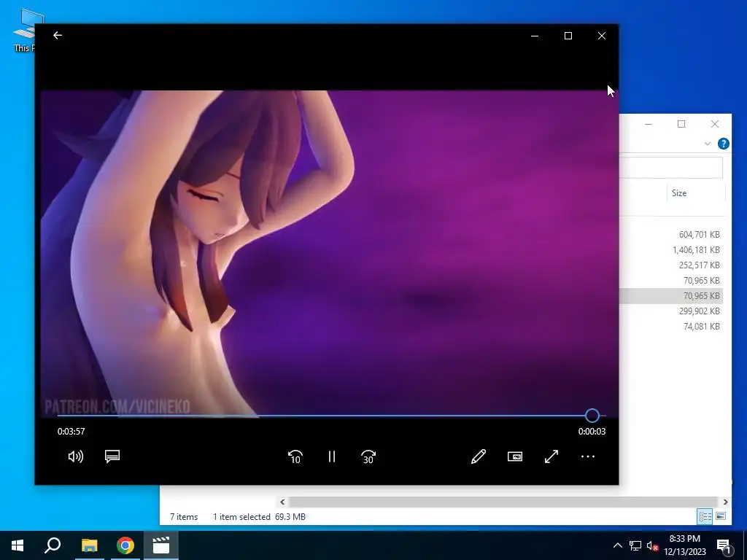Open the Windows Start menu

18,545
